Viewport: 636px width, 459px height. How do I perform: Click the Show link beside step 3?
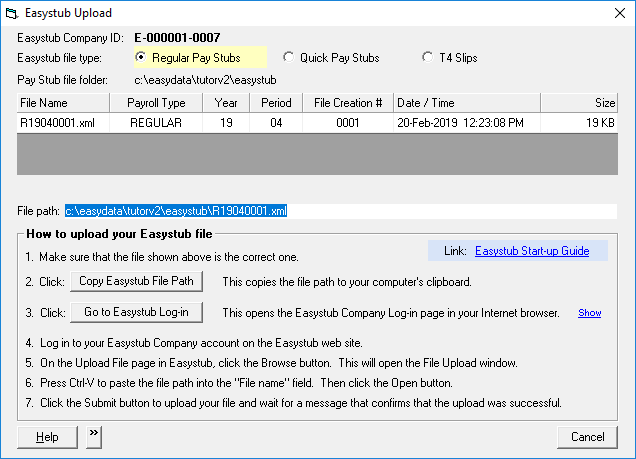[x=589, y=313]
